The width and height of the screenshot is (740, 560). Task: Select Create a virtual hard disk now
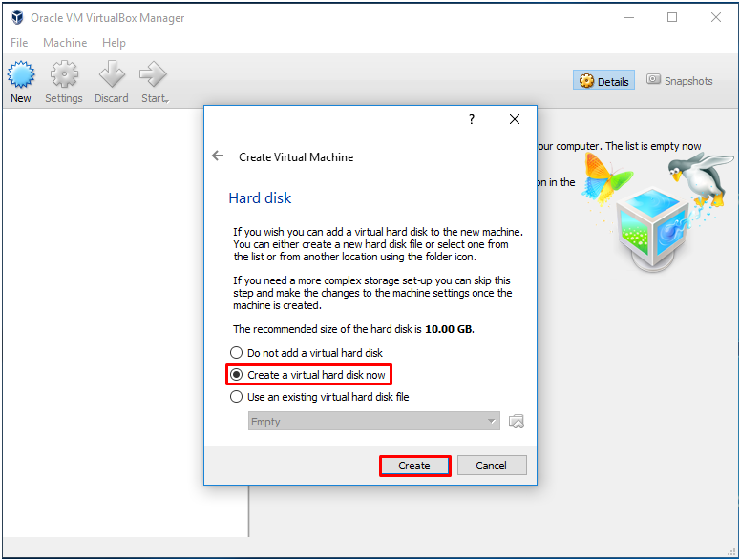coord(237,375)
